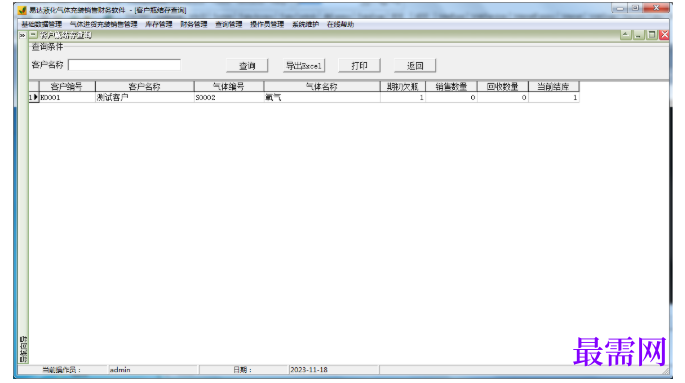Click the inner window's roll-up arrow icon
The height and width of the screenshot is (383, 685).
click(x=626, y=35)
